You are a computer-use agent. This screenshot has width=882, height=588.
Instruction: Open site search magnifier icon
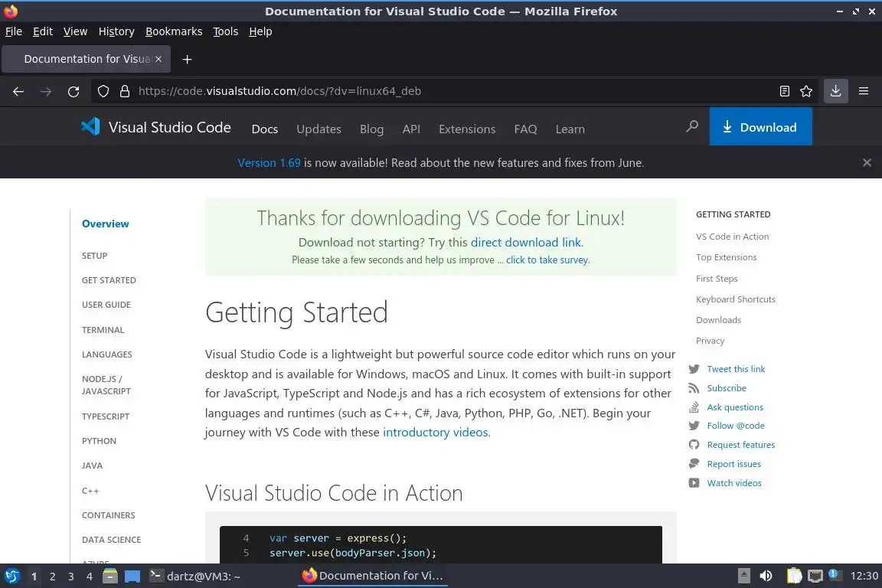click(x=692, y=126)
